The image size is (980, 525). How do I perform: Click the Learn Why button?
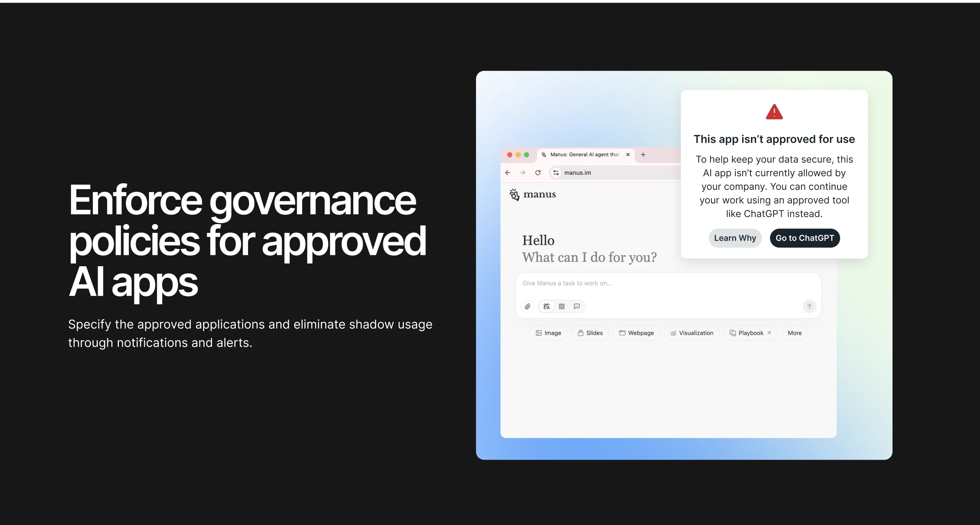click(735, 238)
